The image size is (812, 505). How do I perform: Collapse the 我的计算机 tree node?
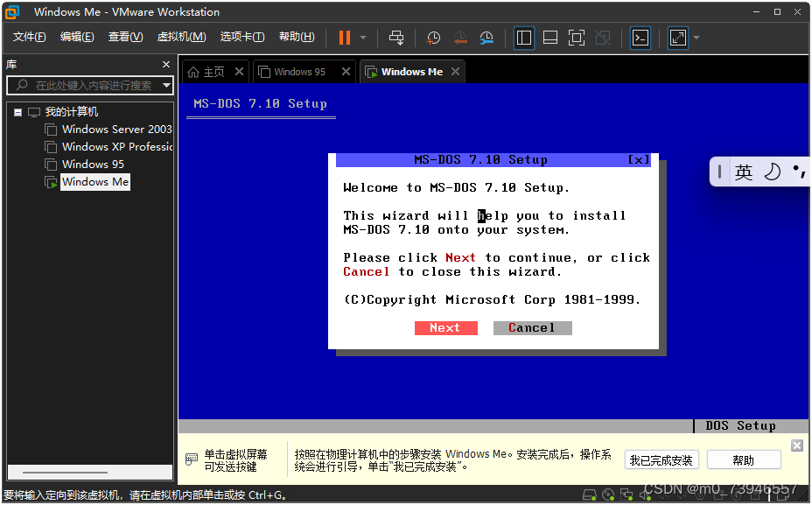point(17,112)
